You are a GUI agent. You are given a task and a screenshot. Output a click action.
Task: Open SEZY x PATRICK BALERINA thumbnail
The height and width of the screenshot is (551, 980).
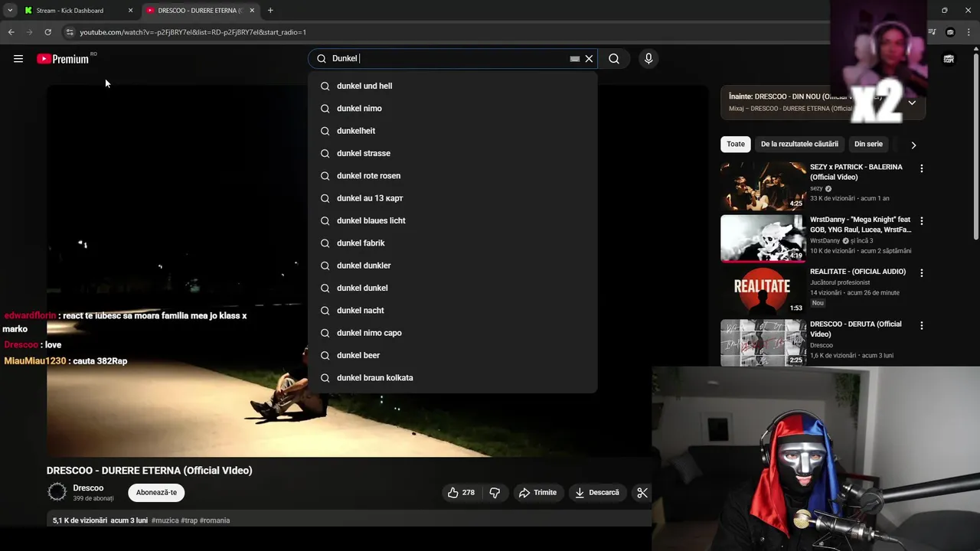pos(763,186)
